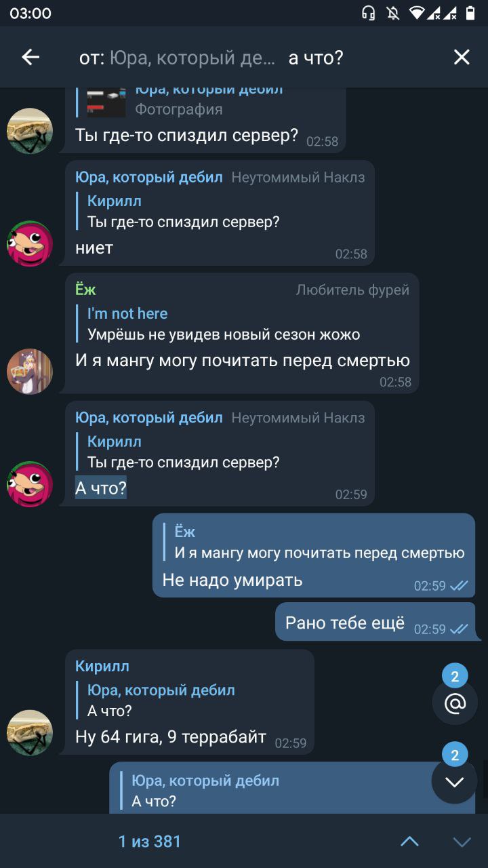The width and height of the screenshot is (488, 868).
Task: Open mentions via the @ button
Action: 455,703
